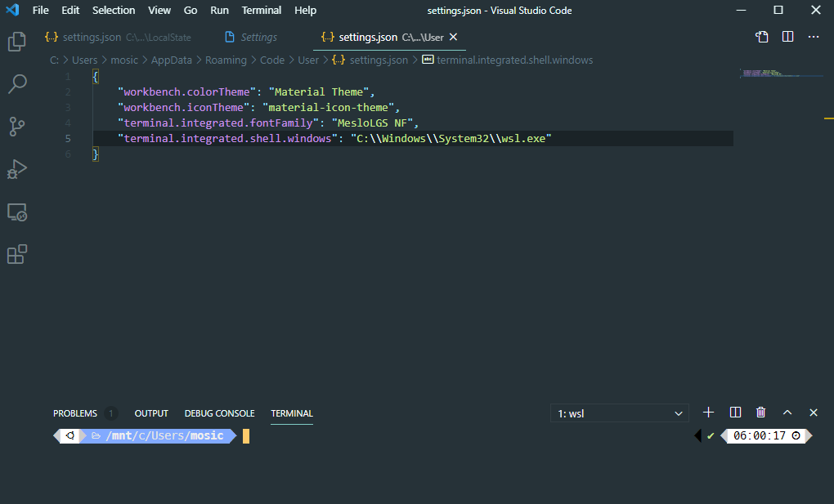Open the Run and Debug view

(17, 169)
